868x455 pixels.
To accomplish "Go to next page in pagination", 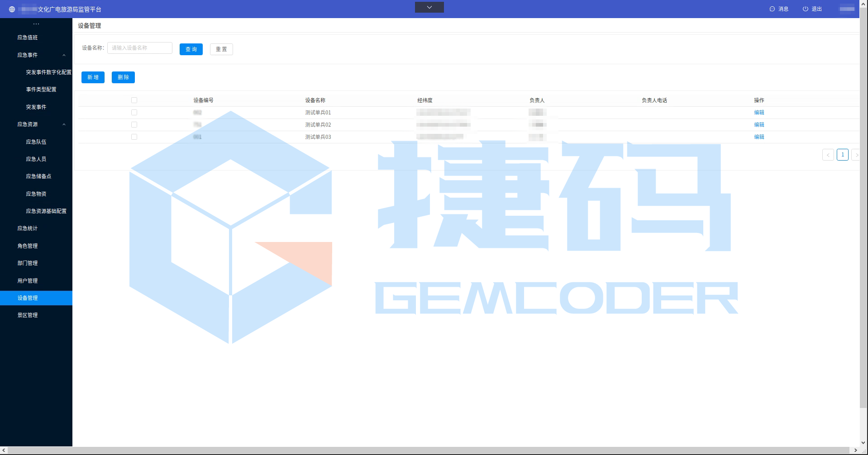I will tap(855, 155).
